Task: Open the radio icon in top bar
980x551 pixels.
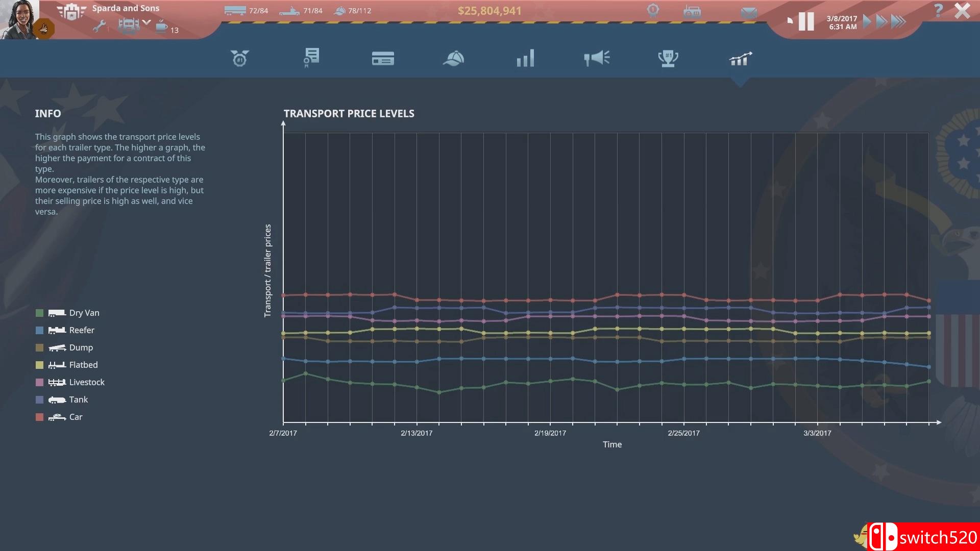Action: click(x=692, y=12)
